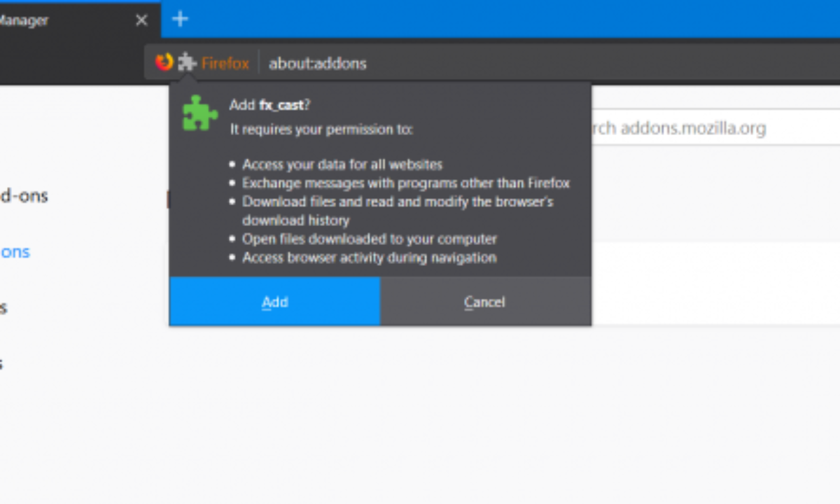Click 'It requires your permission to:' text
Image resolution: width=840 pixels, height=504 pixels.
322,129
